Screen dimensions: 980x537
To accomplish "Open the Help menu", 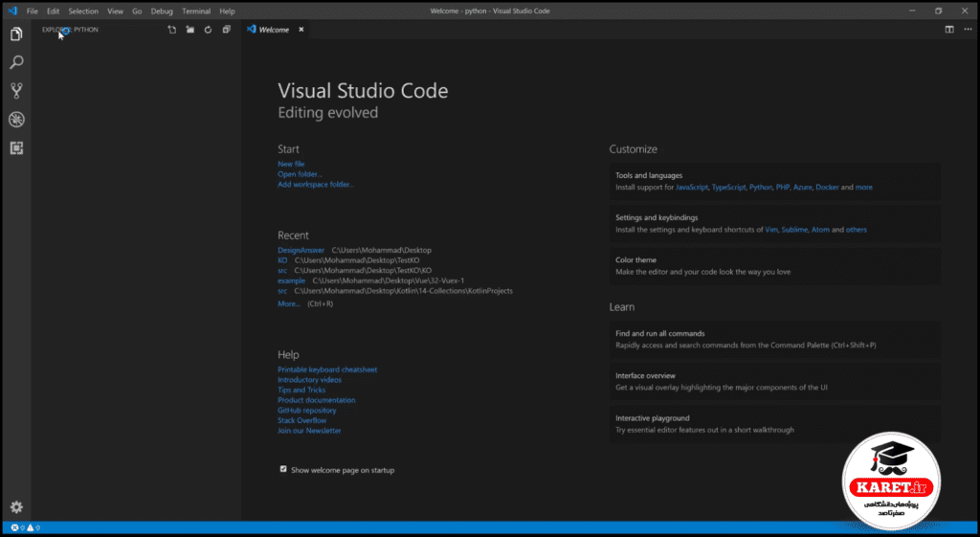I will [x=227, y=11].
